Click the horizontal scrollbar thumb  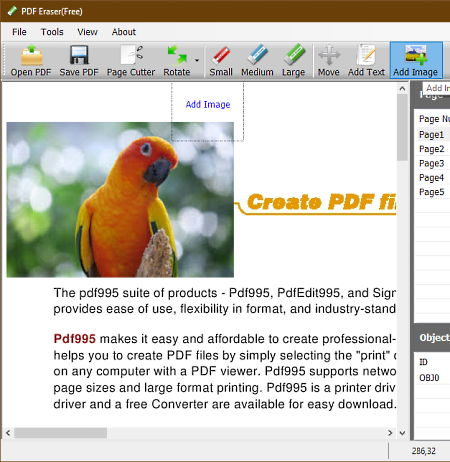(x=60, y=433)
